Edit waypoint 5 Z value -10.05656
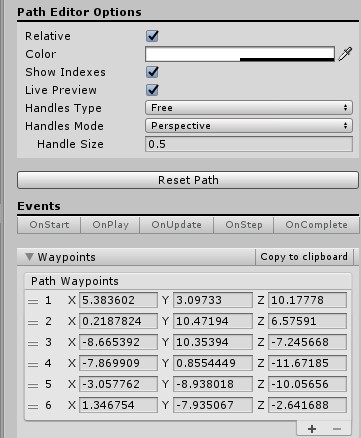Image resolution: width=361 pixels, height=438 pixels. point(307,384)
